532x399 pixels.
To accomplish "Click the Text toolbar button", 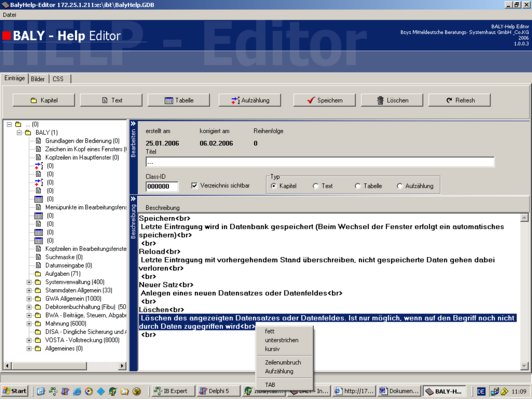I will [x=111, y=100].
